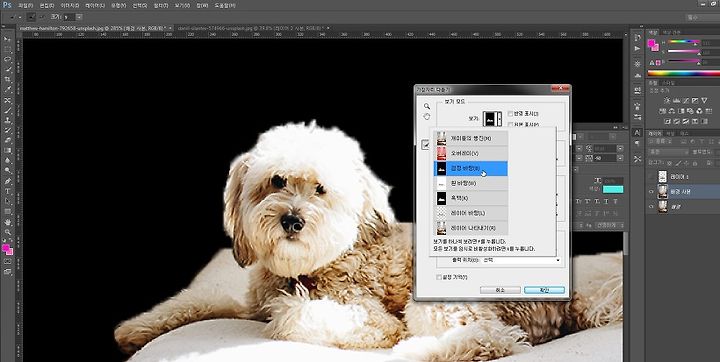720x362 pixels.
Task: Switch to daniil-silantev document tab
Action: 250,28
